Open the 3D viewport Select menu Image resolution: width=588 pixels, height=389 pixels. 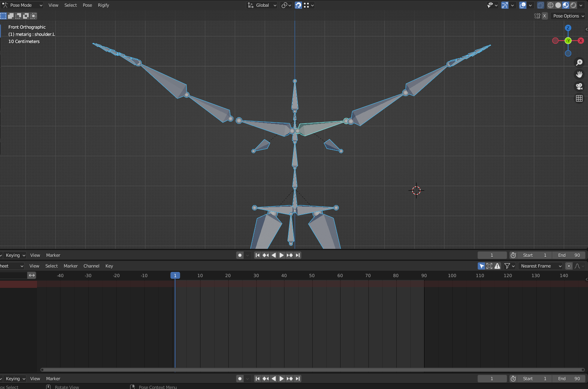(x=70, y=5)
